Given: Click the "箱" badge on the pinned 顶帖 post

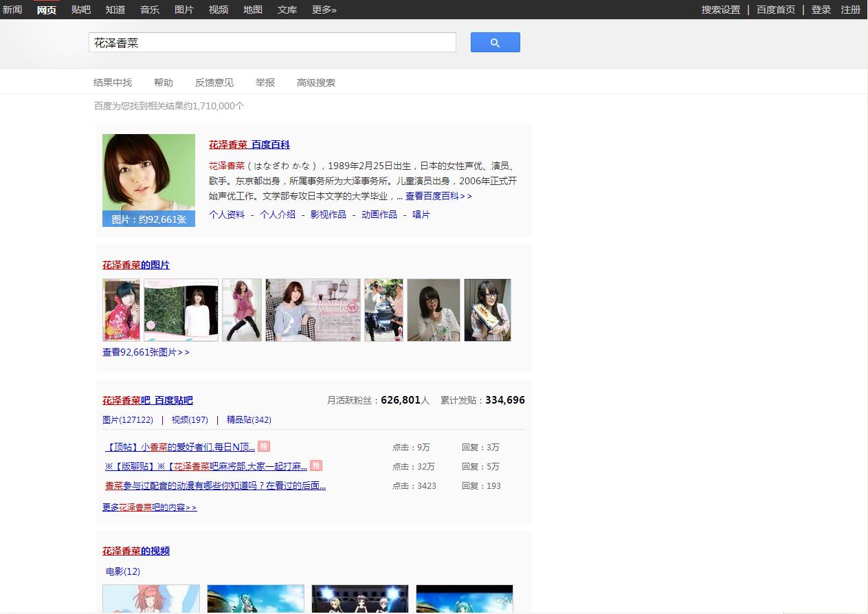Looking at the screenshot, I should click(265, 446).
